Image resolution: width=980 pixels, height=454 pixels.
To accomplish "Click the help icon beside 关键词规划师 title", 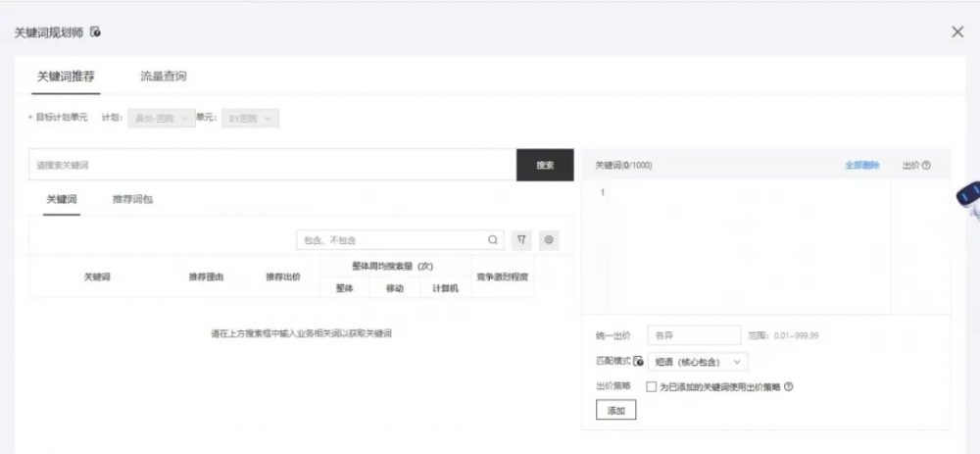I will pyautogui.click(x=96, y=32).
